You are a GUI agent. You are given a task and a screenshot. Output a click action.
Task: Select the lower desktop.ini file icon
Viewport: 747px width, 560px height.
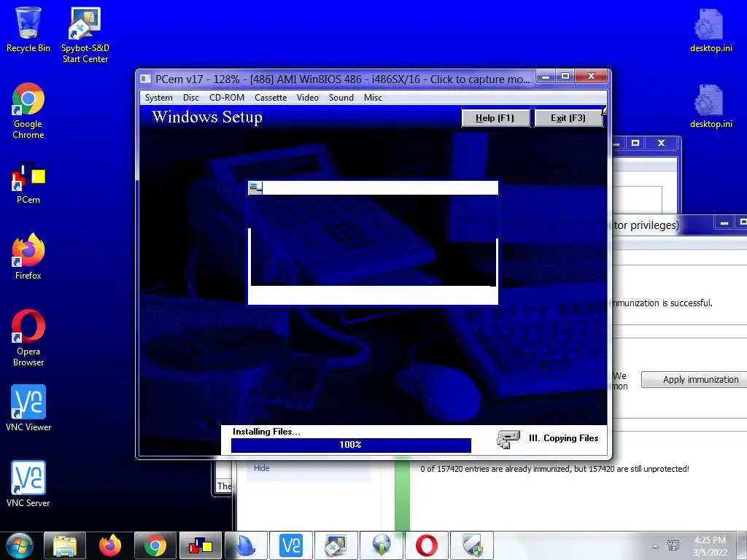pyautogui.click(x=711, y=106)
